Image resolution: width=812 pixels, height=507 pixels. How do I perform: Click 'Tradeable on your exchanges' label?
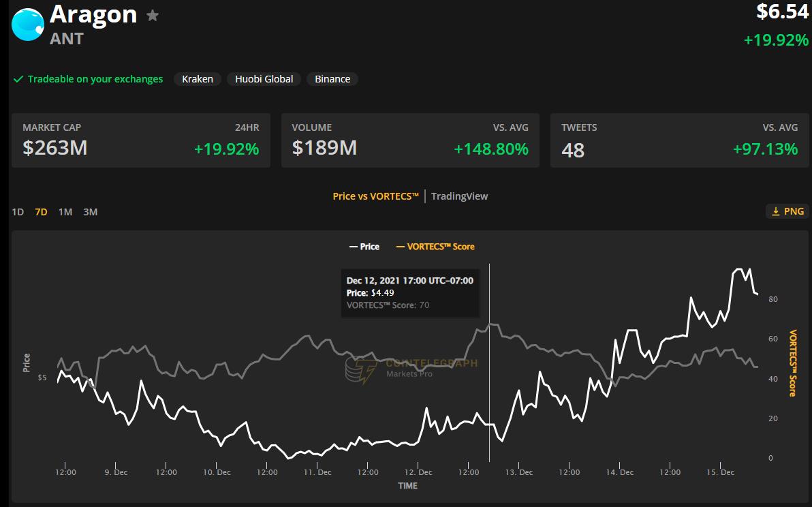pos(95,79)
